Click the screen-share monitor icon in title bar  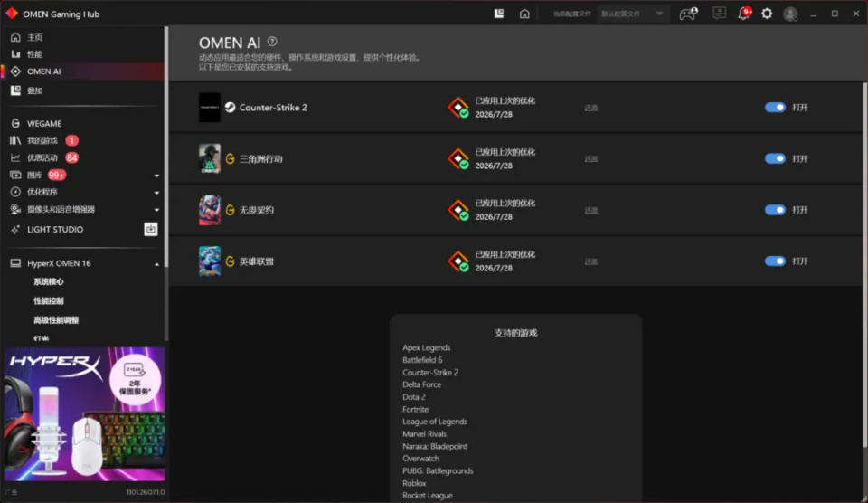point(719,13)
